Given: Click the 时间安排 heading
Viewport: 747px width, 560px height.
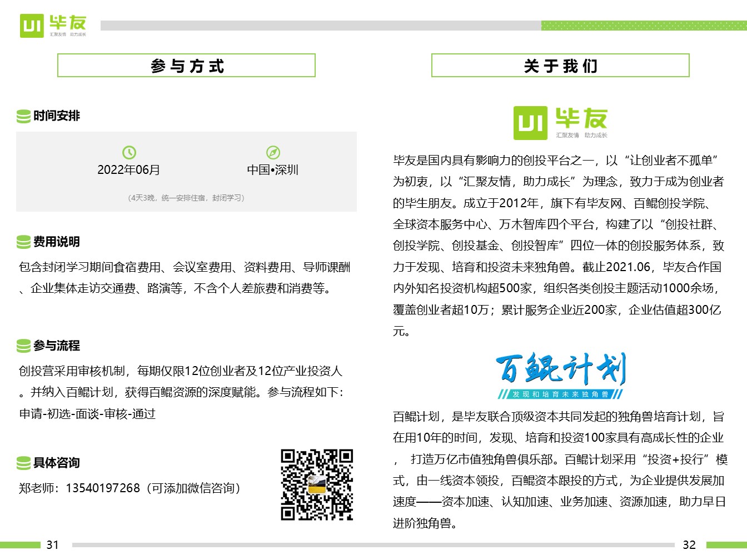Looking at the screenshot, I should (x=57, y=116).
